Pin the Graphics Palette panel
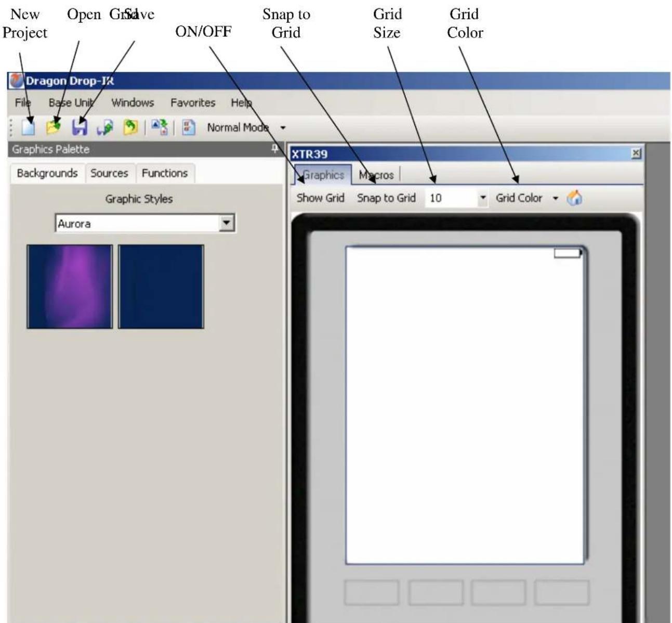This screenshot has height=623, width=672. tap(275, 149)
